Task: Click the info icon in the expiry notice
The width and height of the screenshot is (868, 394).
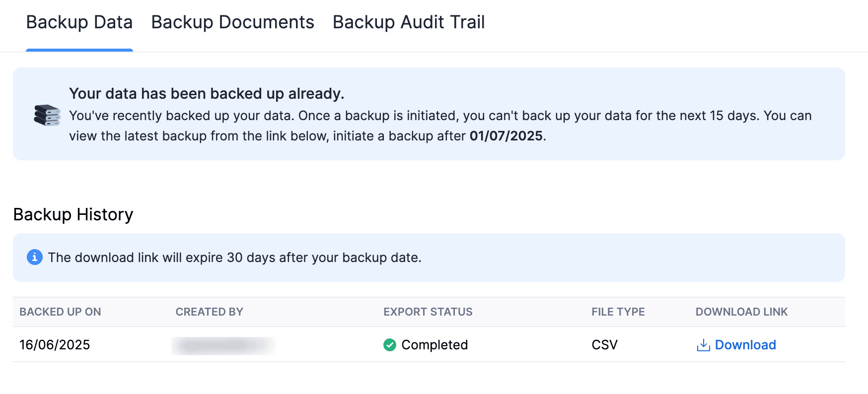Action: click(34, 257)
